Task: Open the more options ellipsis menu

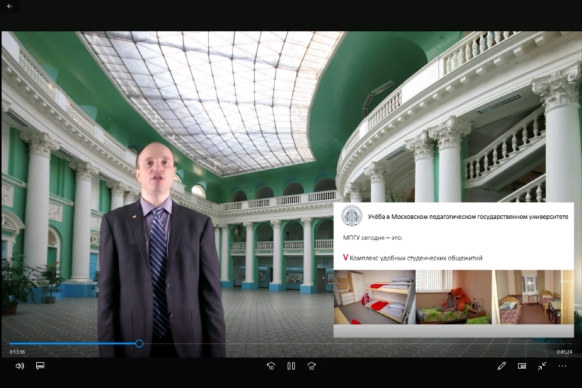Action: (x=562, y=366)
